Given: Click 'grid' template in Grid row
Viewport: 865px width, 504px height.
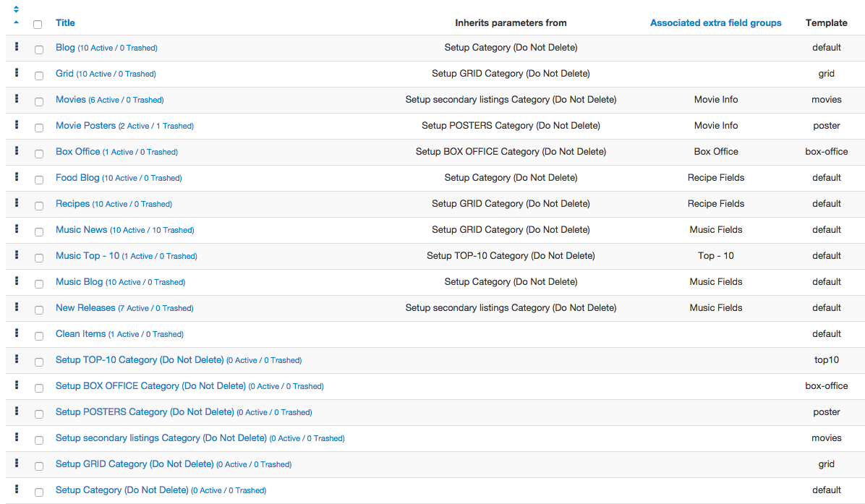Looking at the screenshot, I should click(827, 73).
